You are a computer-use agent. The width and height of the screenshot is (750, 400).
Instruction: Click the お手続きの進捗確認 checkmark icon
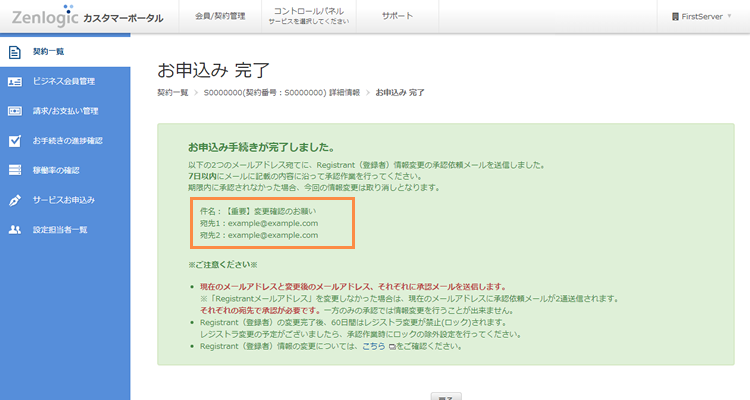[15, 141]
